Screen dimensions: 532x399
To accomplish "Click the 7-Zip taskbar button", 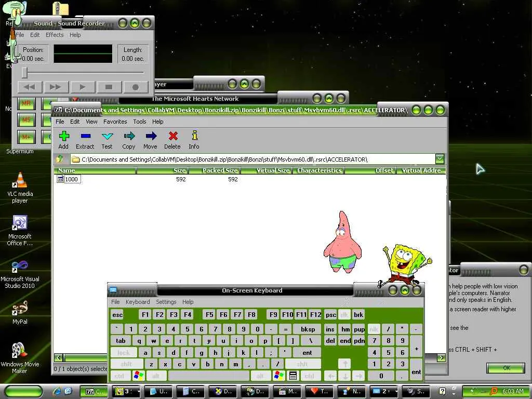I will pos(95,392).
